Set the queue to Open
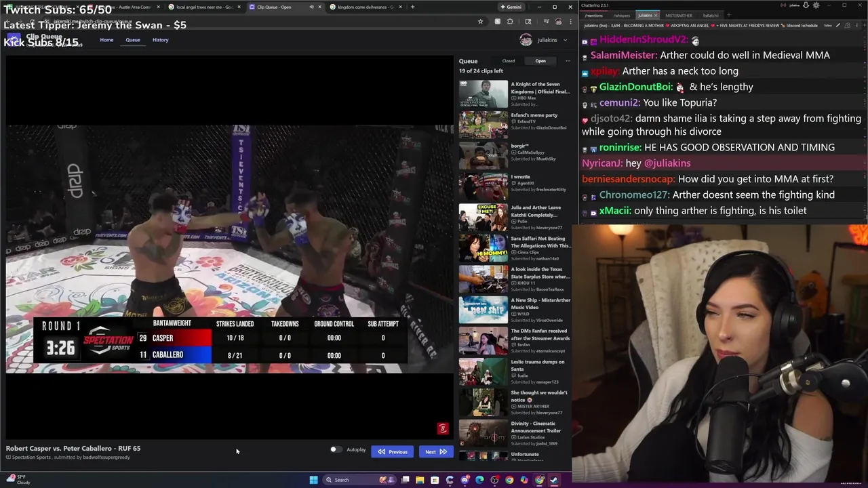 pyautogui.click(x=540, y=61)
